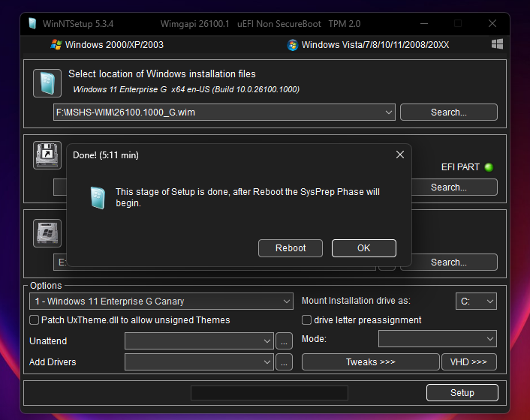Click the Windows logo icon beside the tabs
This screenshot has width=530, height=420.
click(497, 44)
